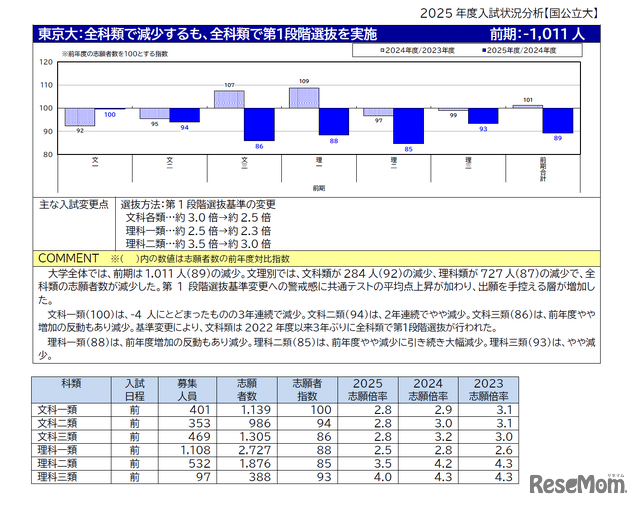Click the "120" y-axis label

point(46,62)
